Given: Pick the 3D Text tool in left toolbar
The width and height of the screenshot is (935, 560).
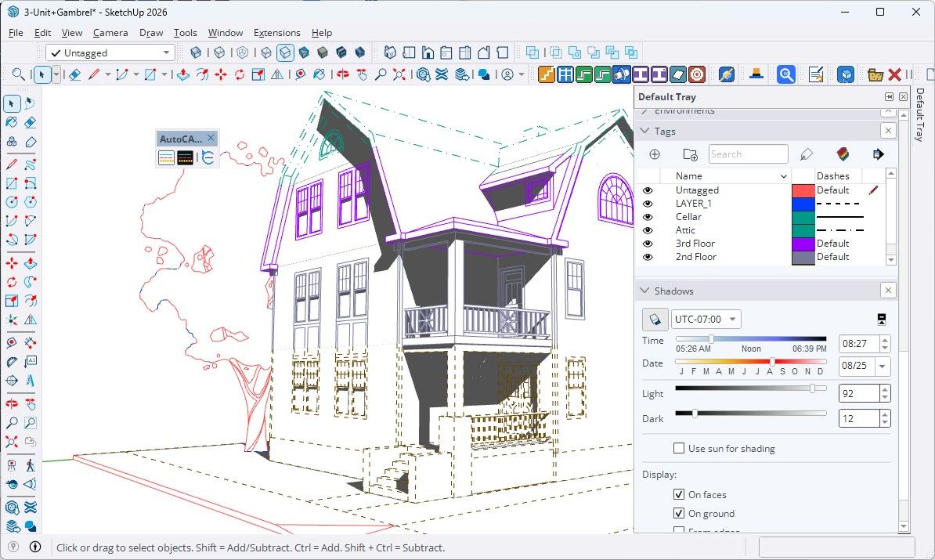Looking at the screenshot, I should pyautogui.click(x=31, y=381).
